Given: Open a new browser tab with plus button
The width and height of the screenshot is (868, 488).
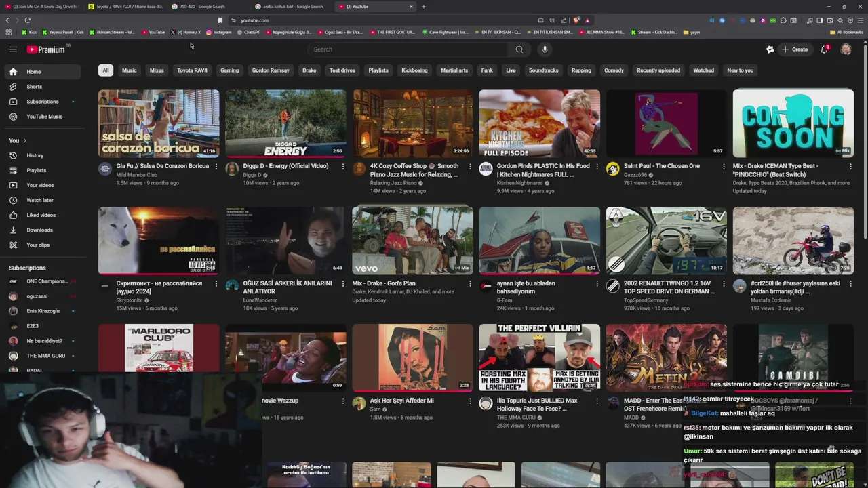Looking at the screenshot, I should point(424,7).
